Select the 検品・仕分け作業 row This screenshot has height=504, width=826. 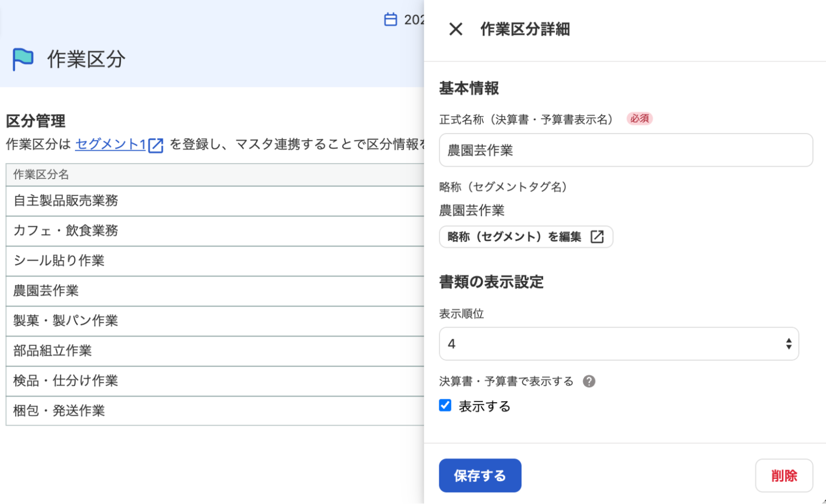215,381
